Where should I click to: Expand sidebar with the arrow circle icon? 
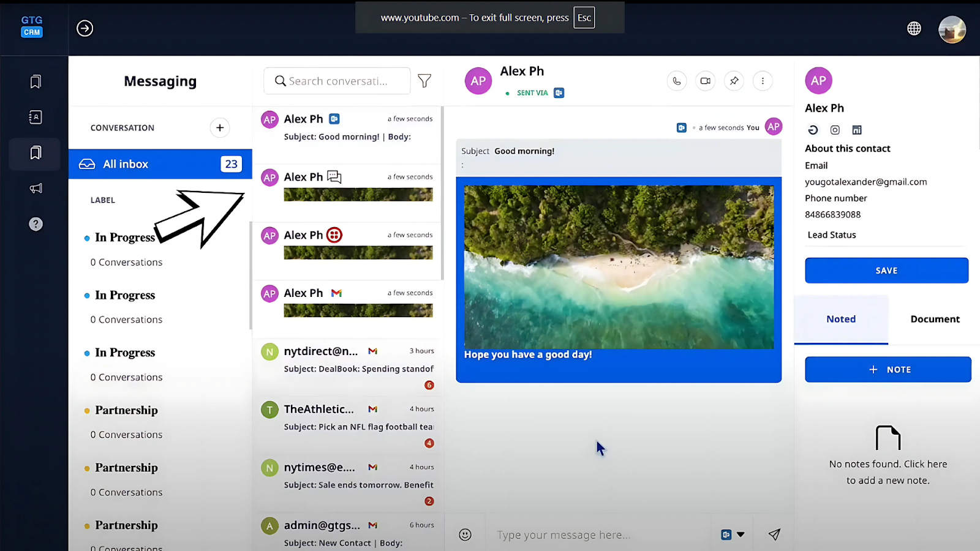pyautogui.click(x=85, y=28)
